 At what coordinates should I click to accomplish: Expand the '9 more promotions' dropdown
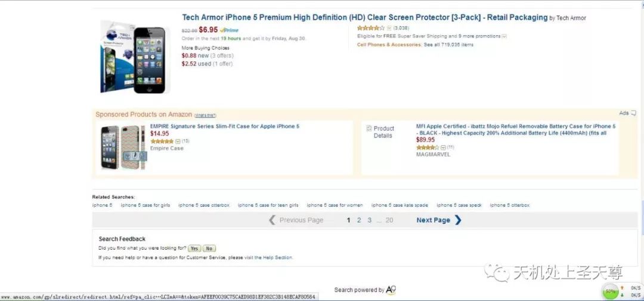pos(504,36)
